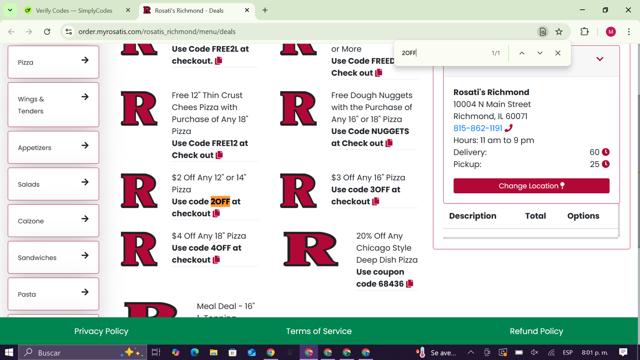
Task: Open the tab search dropdown arrow
Action: 10,10
